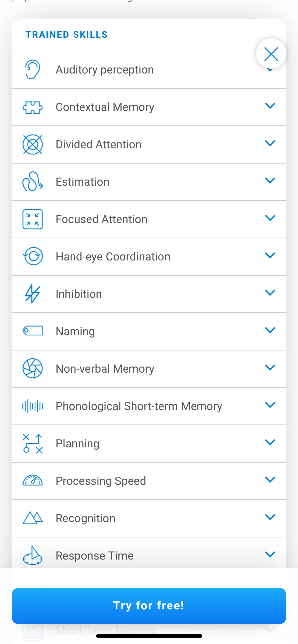This screenshot has width=298, height=644.
Task: Tap the puzzle piece Contextual Memory icon
Action: tap(33, 107)
